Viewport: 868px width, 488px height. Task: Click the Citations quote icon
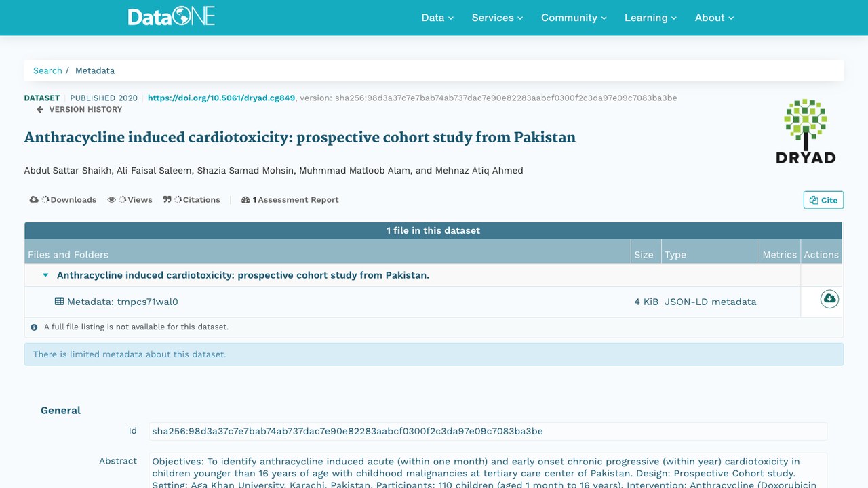[x=167, y=200]
